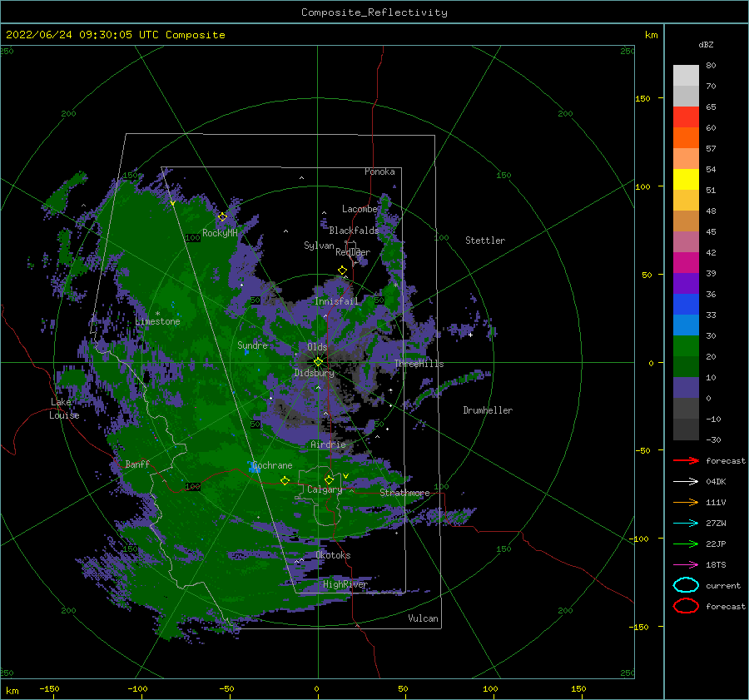The height and width of the screenshot is (700, 749).
Task: Click the Sylvan label on the map
Action: click(319, 246)
